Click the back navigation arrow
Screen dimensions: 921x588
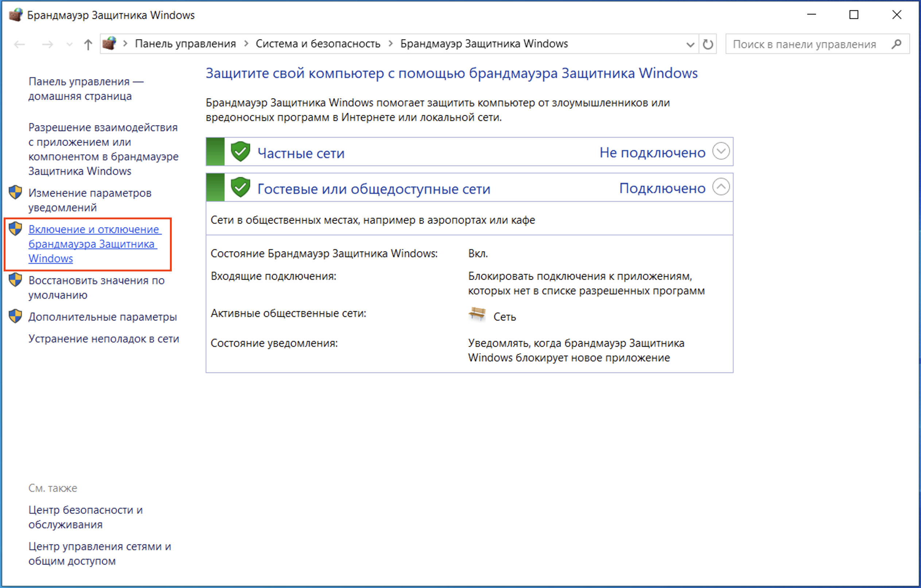19,44
